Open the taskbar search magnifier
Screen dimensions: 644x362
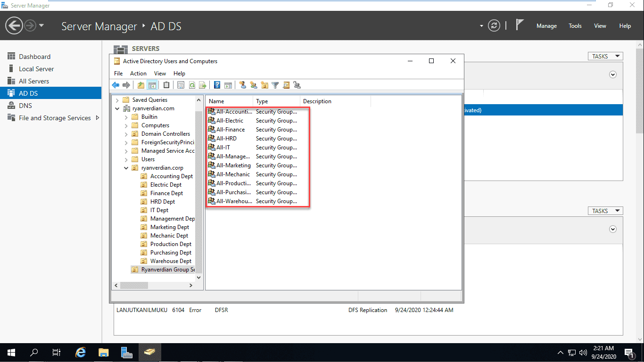tap(34, 352)
